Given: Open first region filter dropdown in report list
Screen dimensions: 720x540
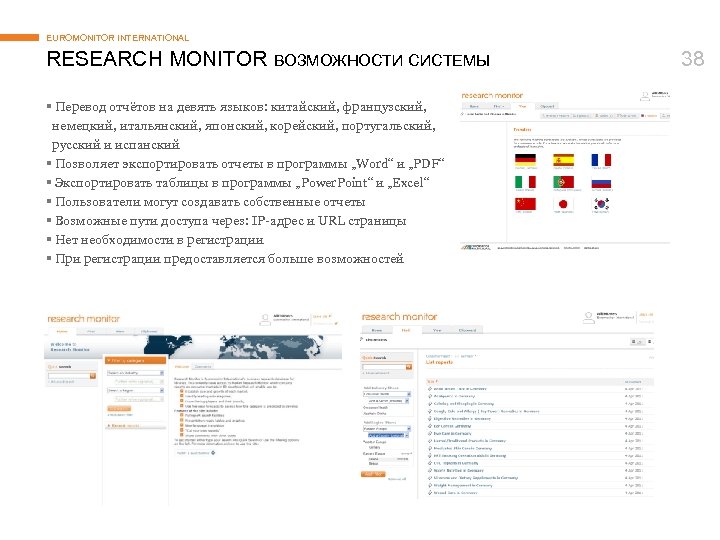Looking at the screenshot, I should coord(387,428).
